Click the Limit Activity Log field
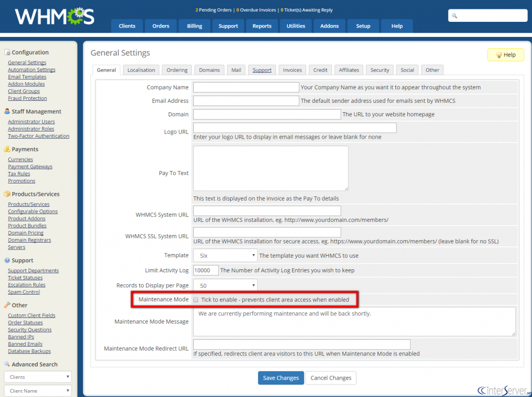 point(206,270)
